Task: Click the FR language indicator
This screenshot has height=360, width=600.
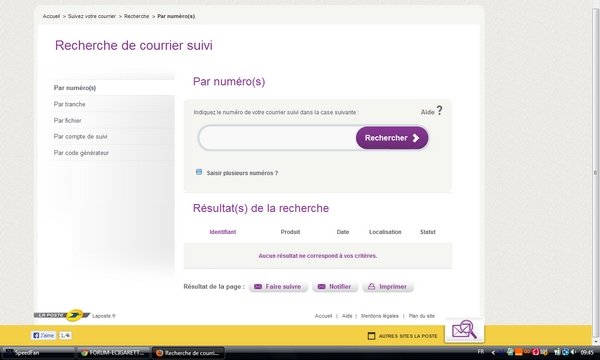Action: (481, 352)
